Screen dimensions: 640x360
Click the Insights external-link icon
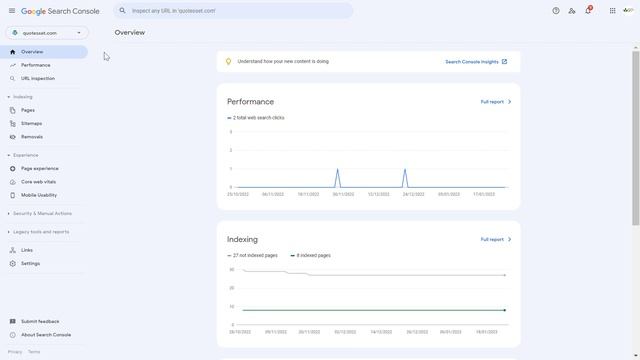(504, 62)
